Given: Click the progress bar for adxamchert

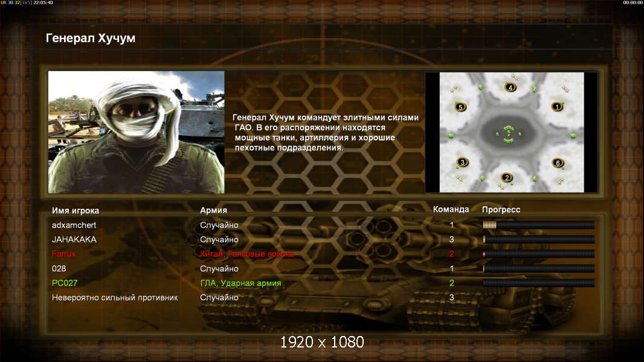Looking at the screenshot, I should coord(538,224).
